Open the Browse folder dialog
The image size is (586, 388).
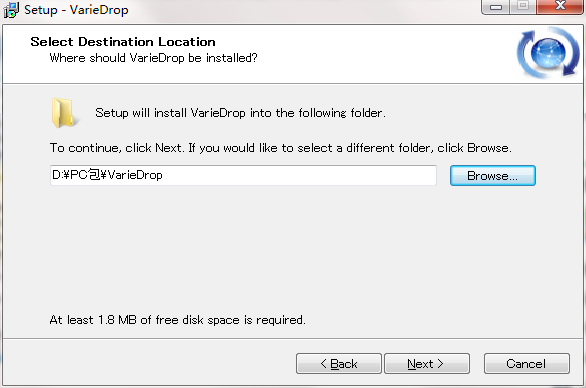click(493, 175)
